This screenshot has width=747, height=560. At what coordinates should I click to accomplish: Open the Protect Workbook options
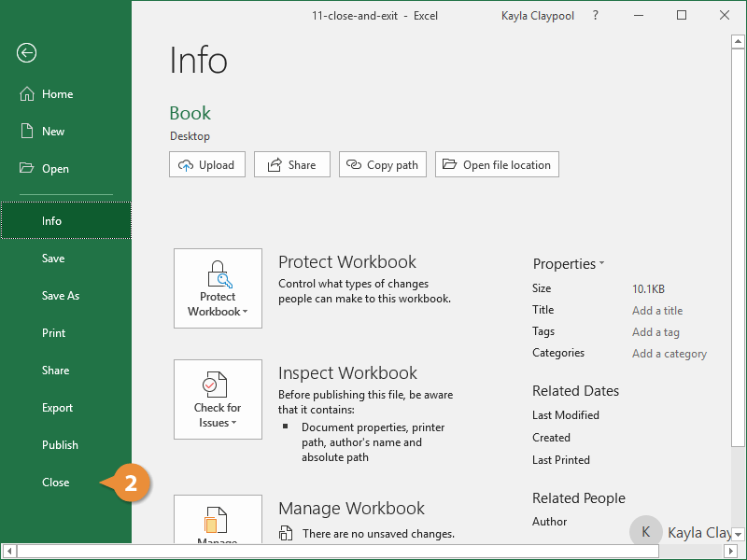click(218, 288)
